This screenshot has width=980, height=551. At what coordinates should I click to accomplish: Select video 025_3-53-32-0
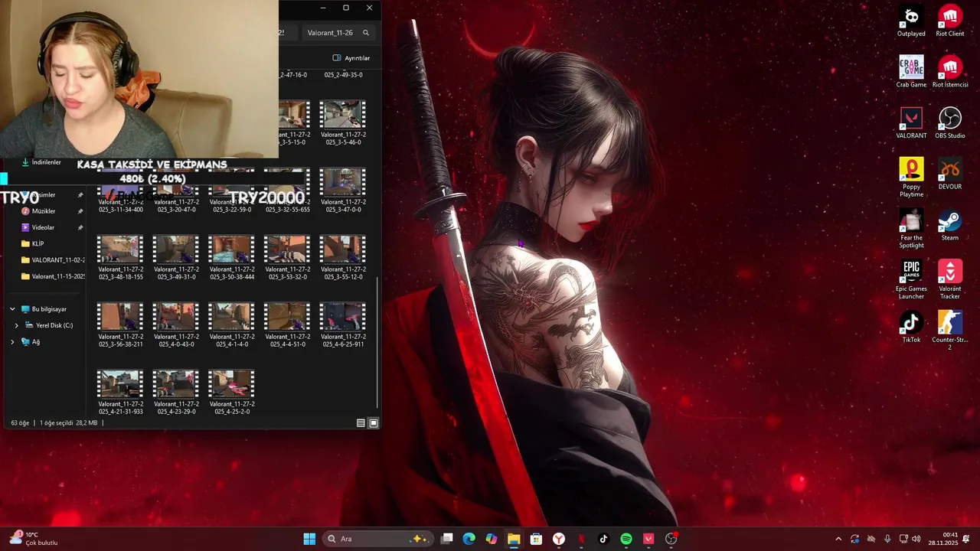(x=288, y=258)
